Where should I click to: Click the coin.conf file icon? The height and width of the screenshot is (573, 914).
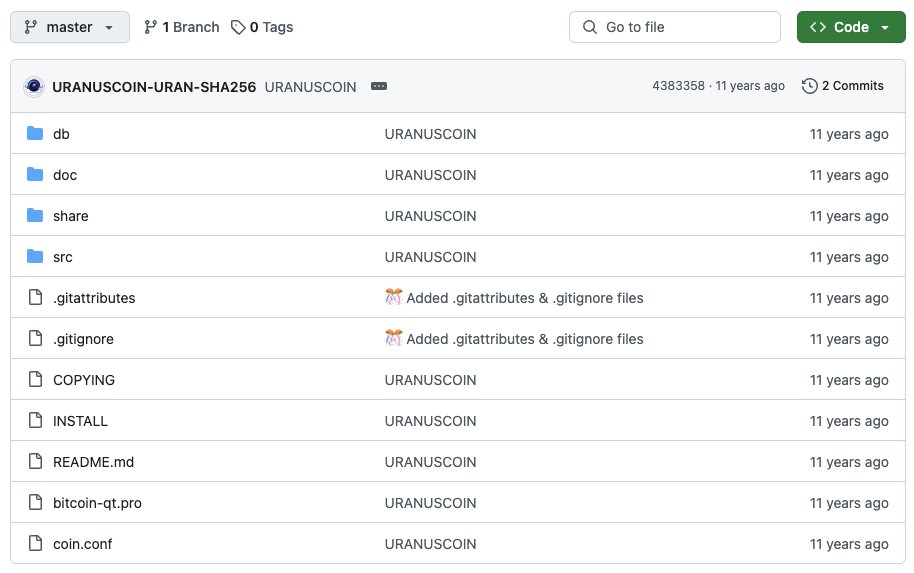point(36,543)
